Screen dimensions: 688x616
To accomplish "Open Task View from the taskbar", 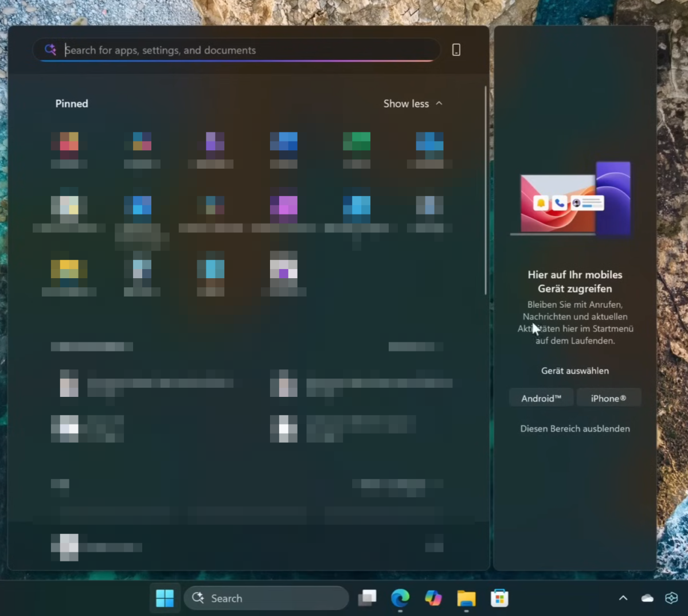I will [x=367, y=598].
